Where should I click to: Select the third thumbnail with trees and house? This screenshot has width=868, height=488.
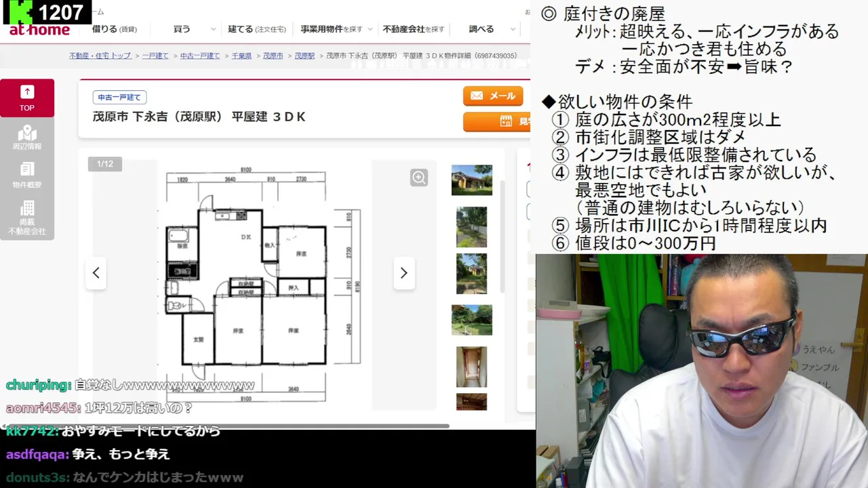(471, 273)
